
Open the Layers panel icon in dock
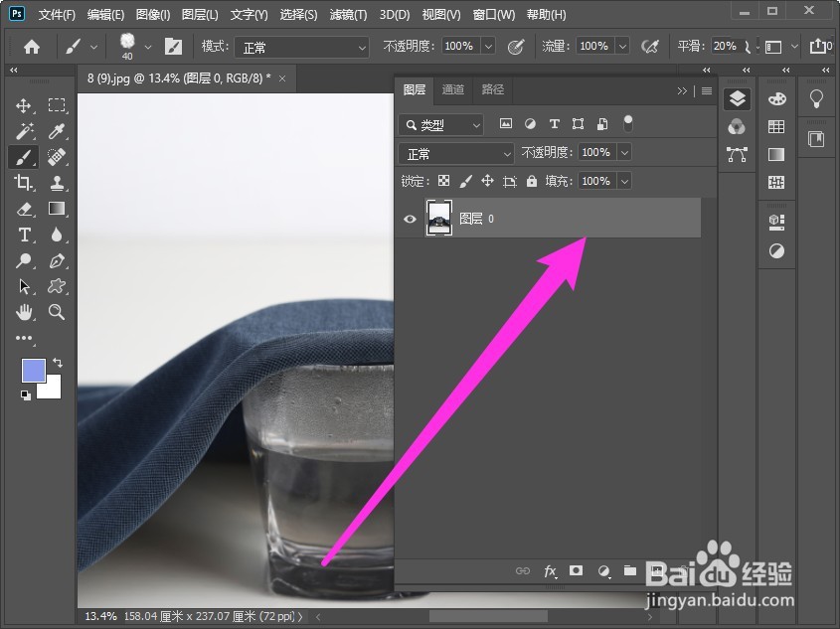pyautogui.click(x=738, y=99)
